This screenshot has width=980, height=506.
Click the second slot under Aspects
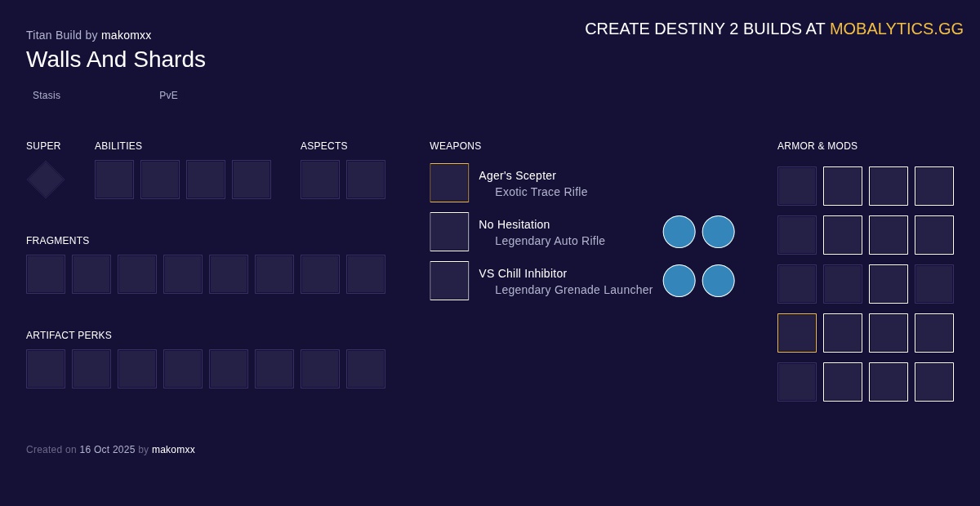366,180
